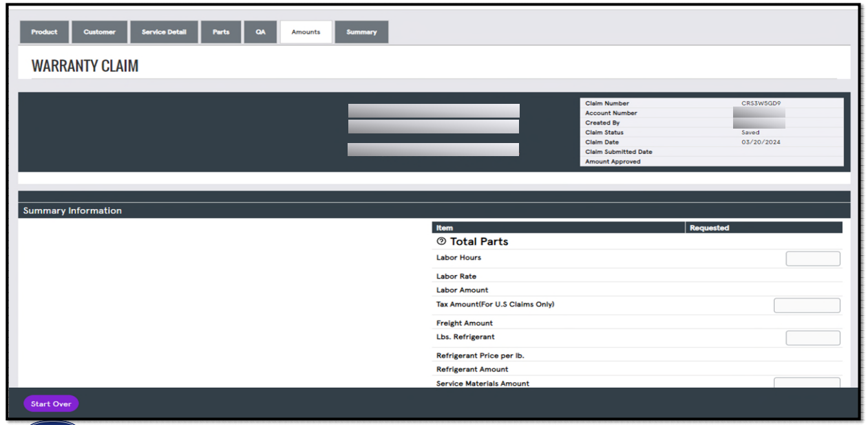The height and width of the screenshot is (425, 868).
Task: Go to the Parts tab
Action: (220, 31)
